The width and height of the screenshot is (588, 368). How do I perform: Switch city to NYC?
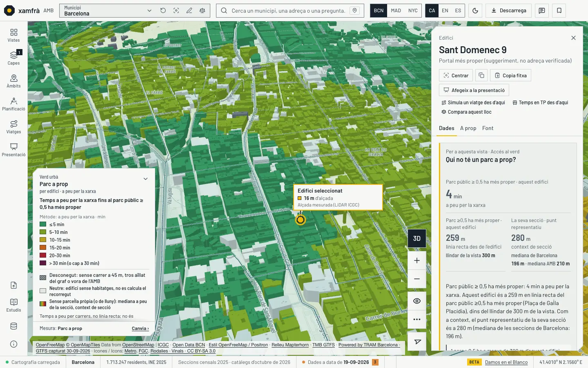pos(413,11)
